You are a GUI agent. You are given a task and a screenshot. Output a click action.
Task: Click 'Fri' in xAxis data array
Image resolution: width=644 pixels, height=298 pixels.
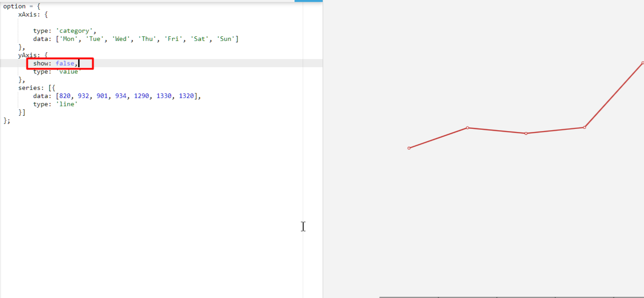pos(173,39)
